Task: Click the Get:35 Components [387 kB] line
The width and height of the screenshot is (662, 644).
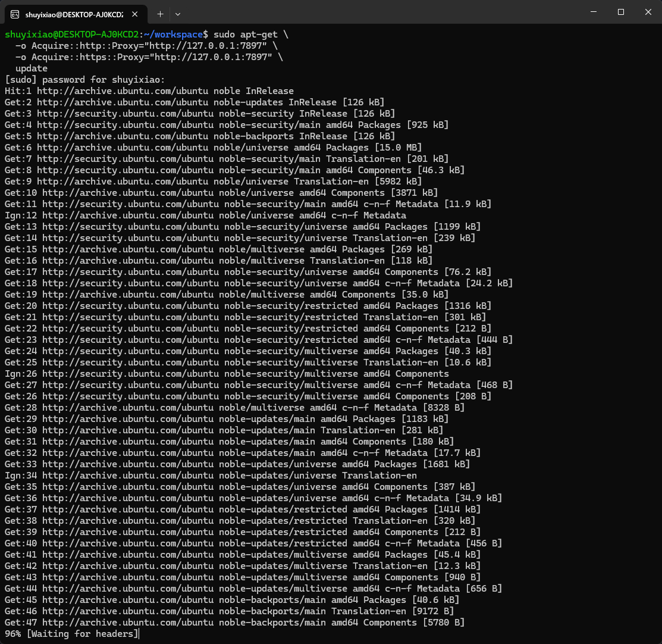Action: [240, 487]
